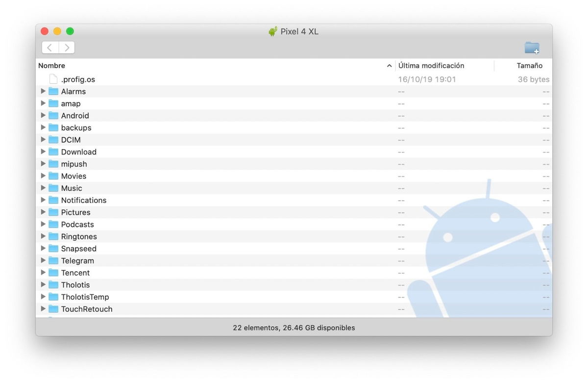Expand the Pictures folder

[x=43, y=212]
